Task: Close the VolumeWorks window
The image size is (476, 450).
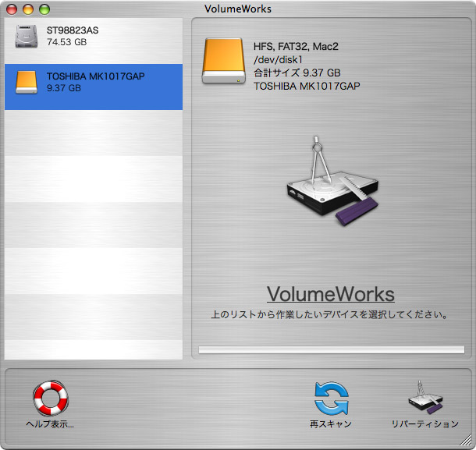Action: pos(12,9)
